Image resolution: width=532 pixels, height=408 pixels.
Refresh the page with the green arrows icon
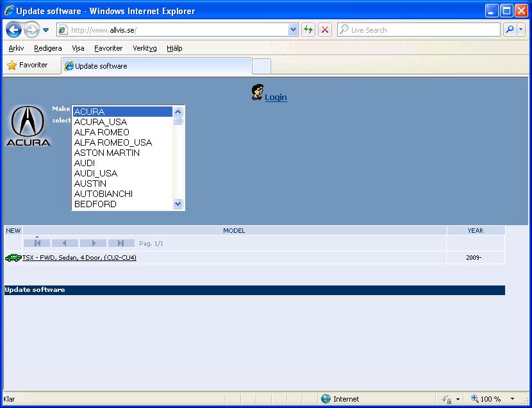[308, 30]
